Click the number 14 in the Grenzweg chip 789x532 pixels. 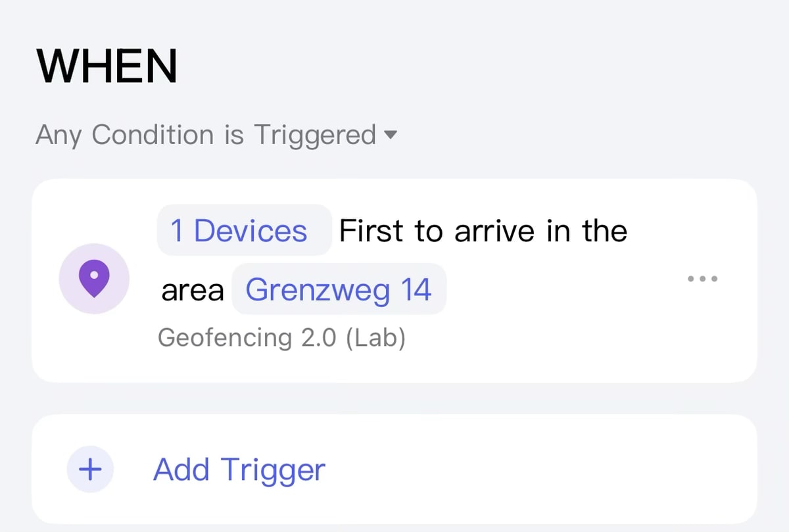[x=416, y=289]
